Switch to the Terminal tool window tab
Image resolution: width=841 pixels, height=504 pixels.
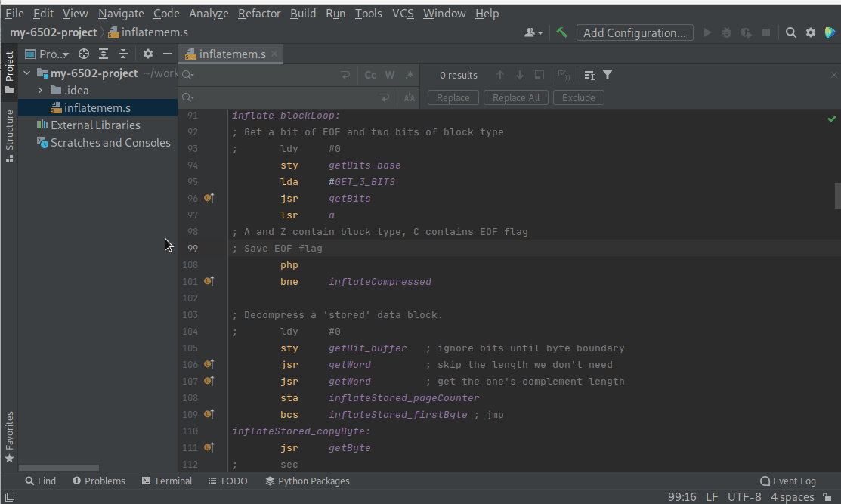pos(166,481)
